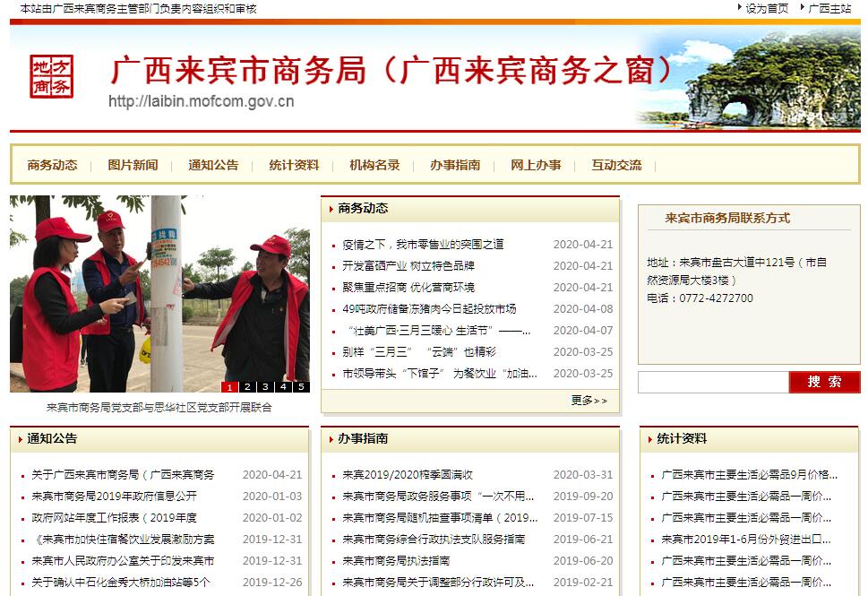Open the 商务动态 navigation menu item
Image resolution: width=868 pixels, height=596 pixels.
point(52,165)
